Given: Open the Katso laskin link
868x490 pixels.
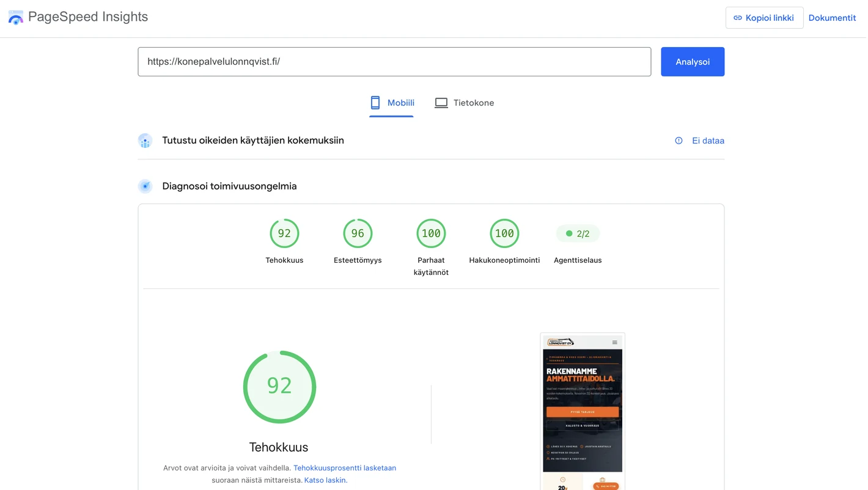Looking at the screenshot, I should pyautogui.click(x=326, y=480).
